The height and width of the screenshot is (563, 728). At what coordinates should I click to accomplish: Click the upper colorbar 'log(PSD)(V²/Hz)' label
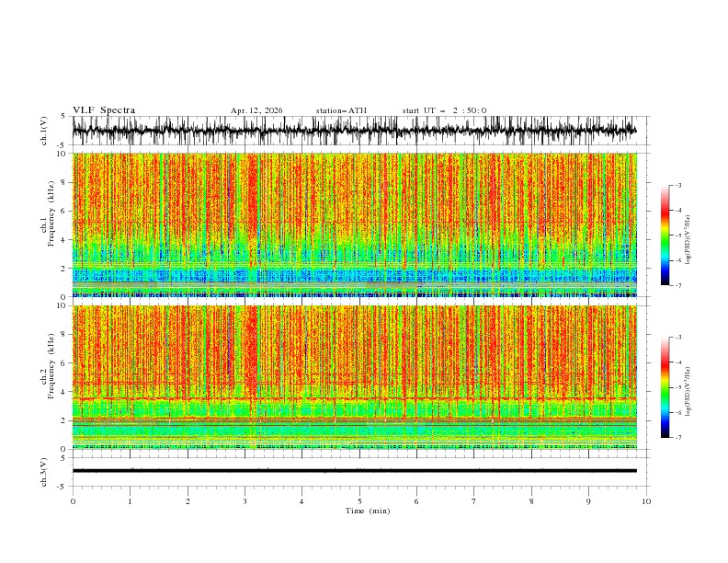pyautogui.click(x=688, y=240)
